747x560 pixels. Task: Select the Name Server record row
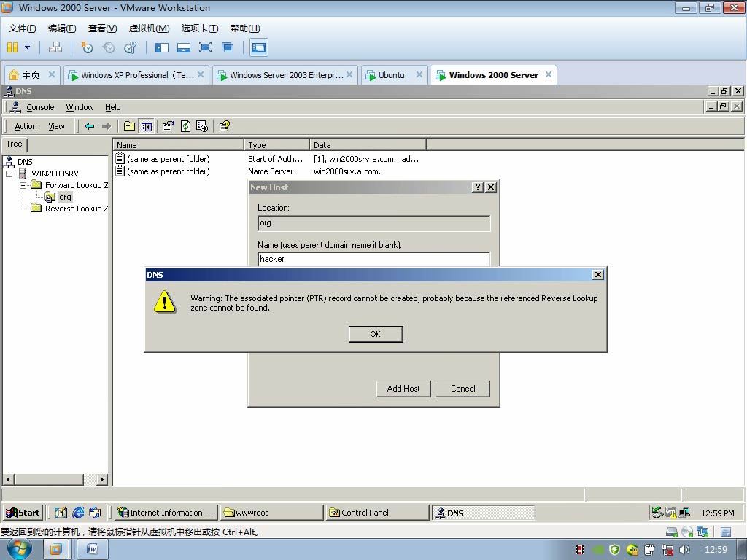[x=248, y=171]
